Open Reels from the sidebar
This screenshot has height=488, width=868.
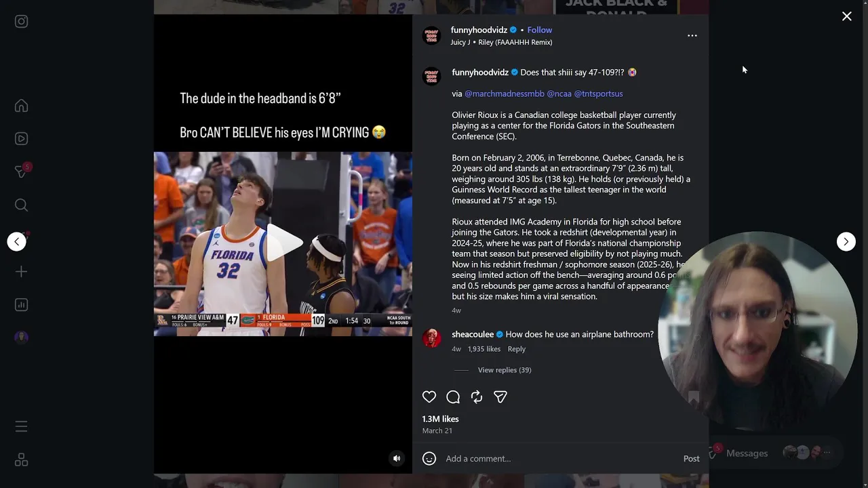pos(21,139)
